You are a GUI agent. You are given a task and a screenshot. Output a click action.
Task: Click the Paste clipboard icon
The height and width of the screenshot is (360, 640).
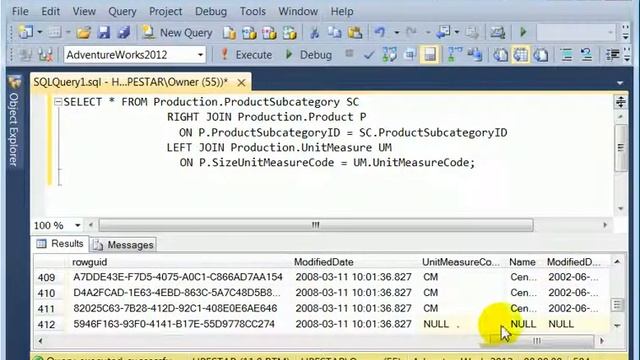point(355,33)
